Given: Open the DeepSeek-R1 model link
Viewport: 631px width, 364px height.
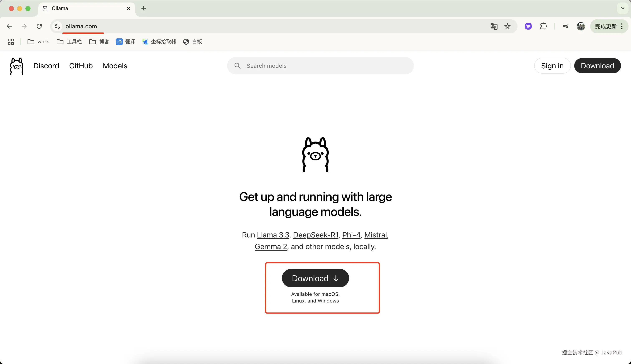Looking at the screenshot, I should [315, 235].
